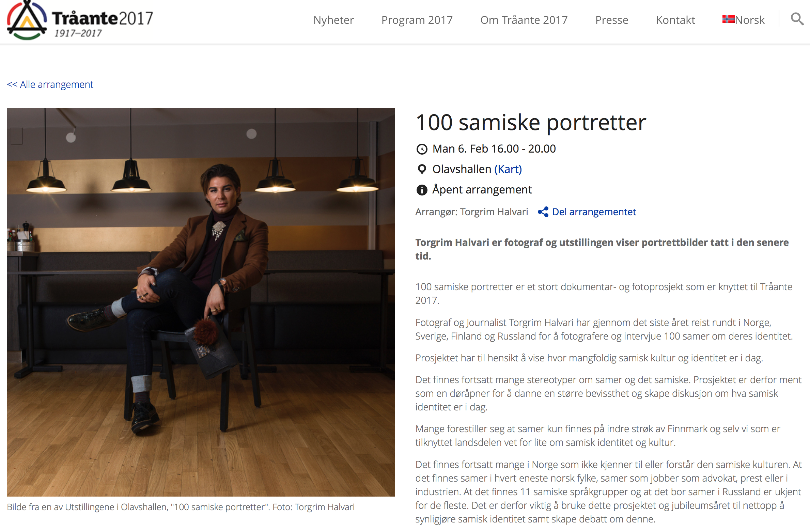The height and width of the screenshot is (532, 810).
Task: Click the 100 samiske portretter heading
Action: pos(531,123)
